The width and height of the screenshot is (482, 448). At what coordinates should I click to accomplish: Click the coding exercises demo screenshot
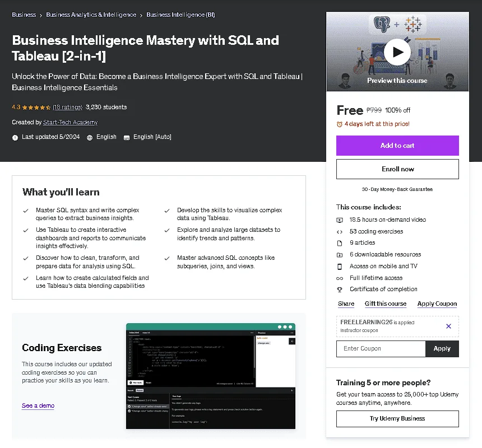click(211, 376)
